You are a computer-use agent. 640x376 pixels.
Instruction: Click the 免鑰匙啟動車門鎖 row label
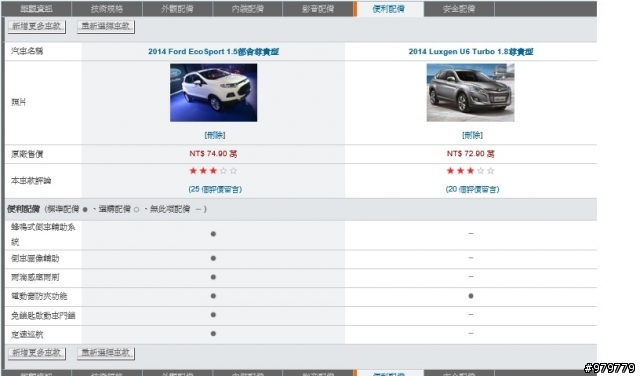click(43, 316)
